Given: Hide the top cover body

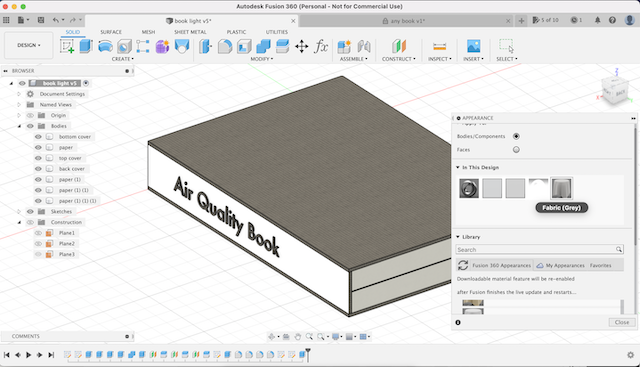Looking at the screenshot, I should (38, 158).
